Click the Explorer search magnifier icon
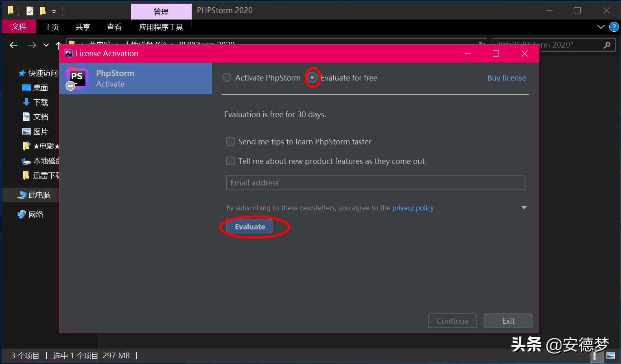 [x=607, y=45]
